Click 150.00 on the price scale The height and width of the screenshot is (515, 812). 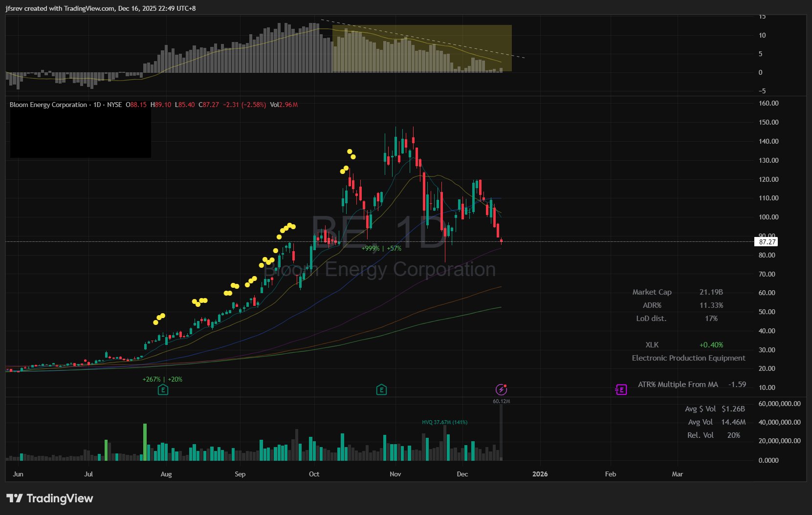click(x=768, y=123)
